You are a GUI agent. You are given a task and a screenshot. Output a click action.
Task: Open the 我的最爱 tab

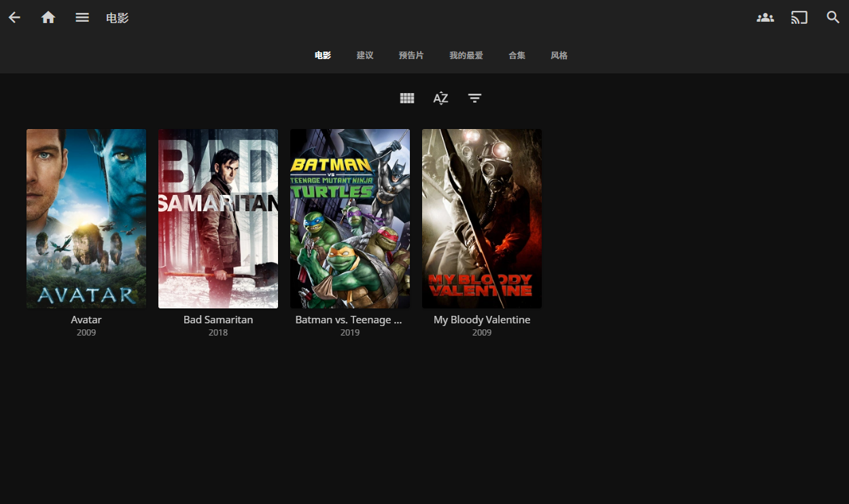coord(466,56)
